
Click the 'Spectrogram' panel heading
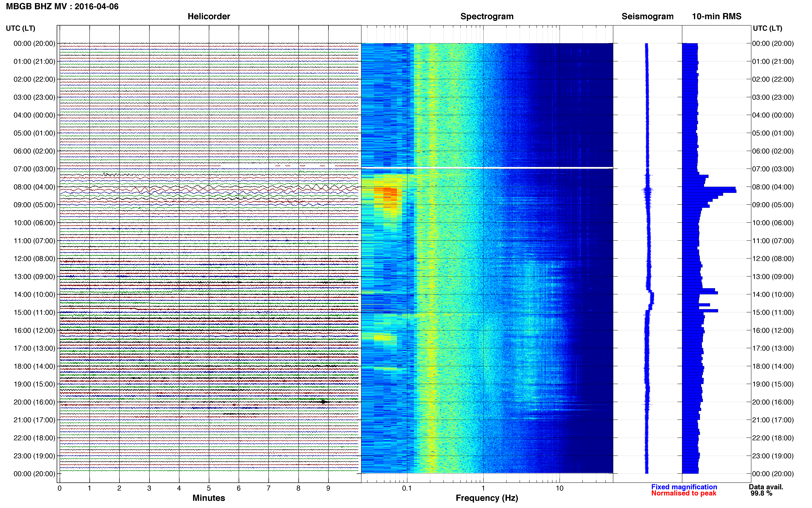pyautogui.click(x=487, y=16)
